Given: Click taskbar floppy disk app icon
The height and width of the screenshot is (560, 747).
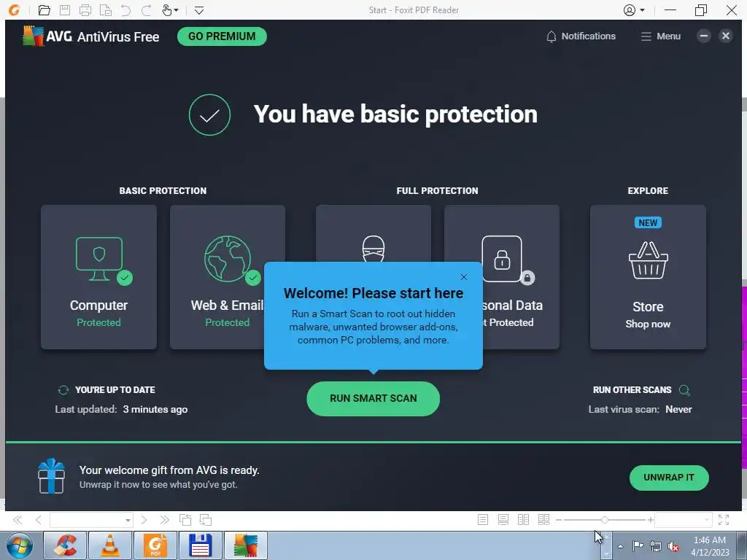Looking at the screenshot, I should pyautogui.click(x=201, y=545).
